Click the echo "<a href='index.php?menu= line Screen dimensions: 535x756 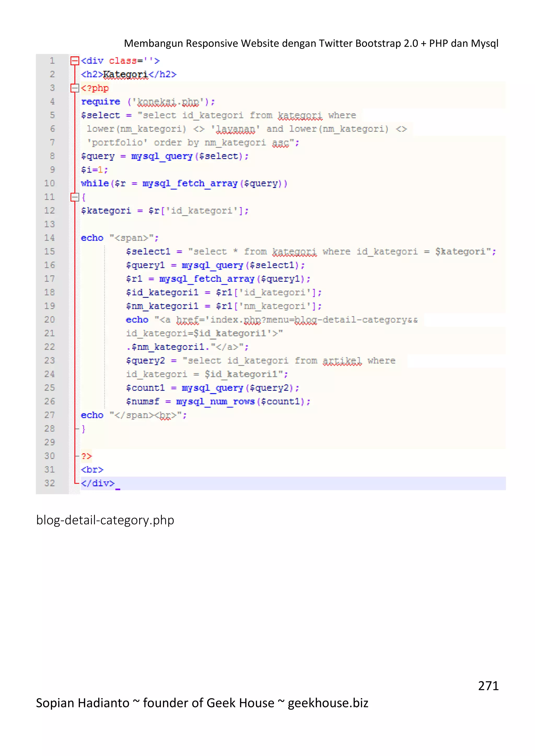pyautogui.click(x=272, y=320)
